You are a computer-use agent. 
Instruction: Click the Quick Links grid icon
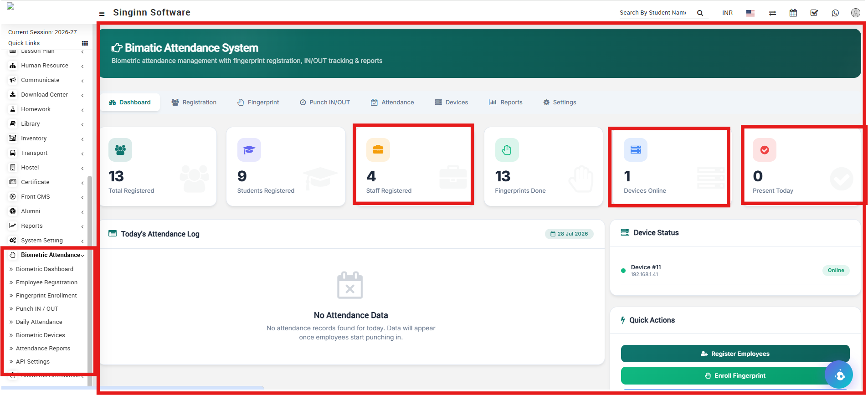click(85, 43)
